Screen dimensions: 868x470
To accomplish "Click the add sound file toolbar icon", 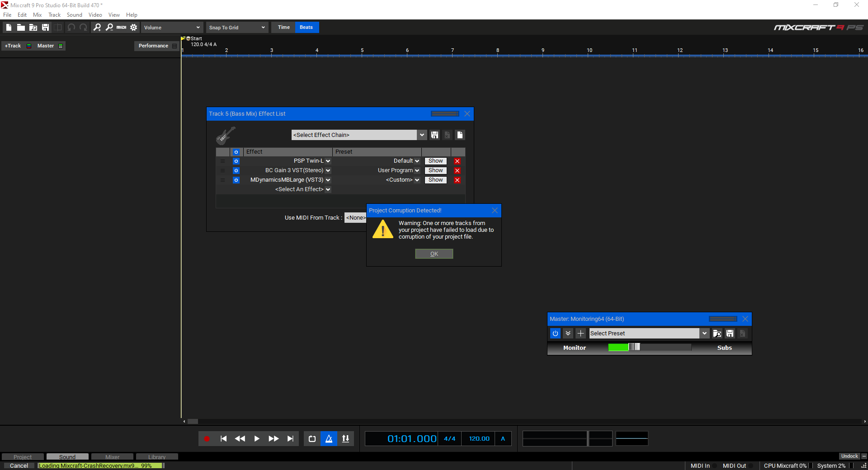I will pos(33,28).
